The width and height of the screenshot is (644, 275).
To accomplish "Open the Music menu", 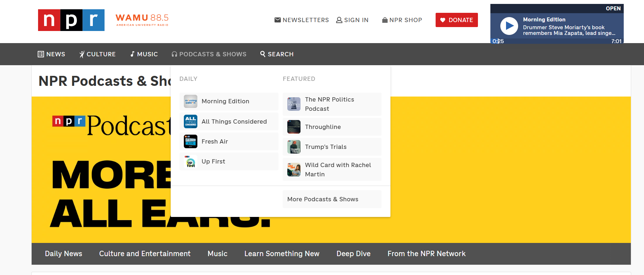I will (144, 54).
